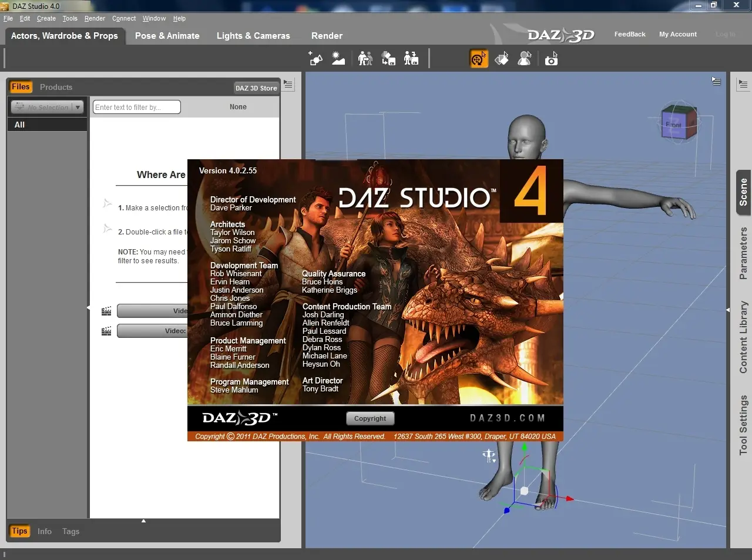Click the bottom info panel collapse arrow
752x560 pixels.
click(143, 521)
